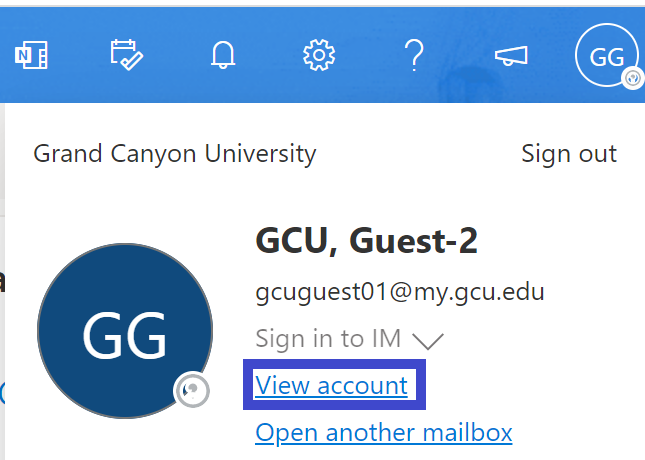This screenshot has height=460, width=645.
Task: Sign out of the account
Action: pyautogui.click(x=569, y=154)
